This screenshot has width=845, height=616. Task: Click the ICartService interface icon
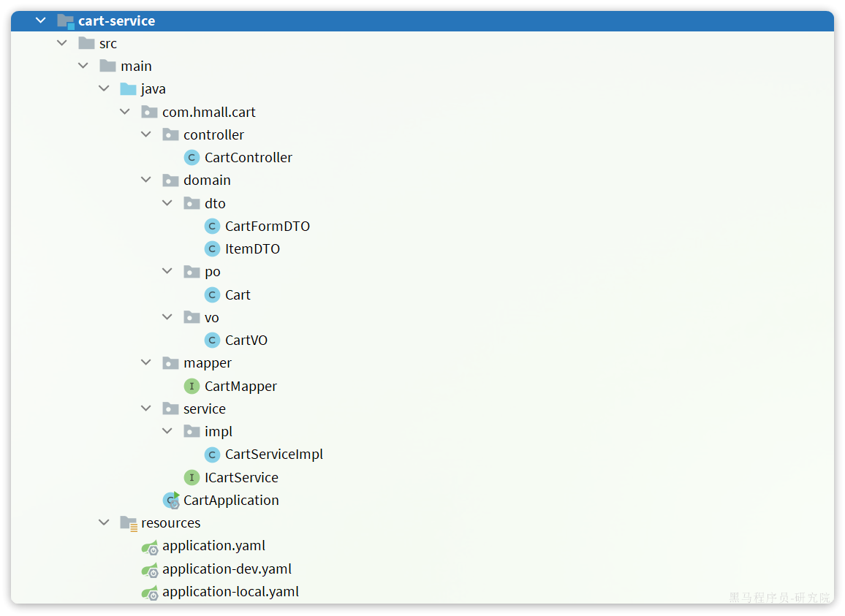click(192, 477)
